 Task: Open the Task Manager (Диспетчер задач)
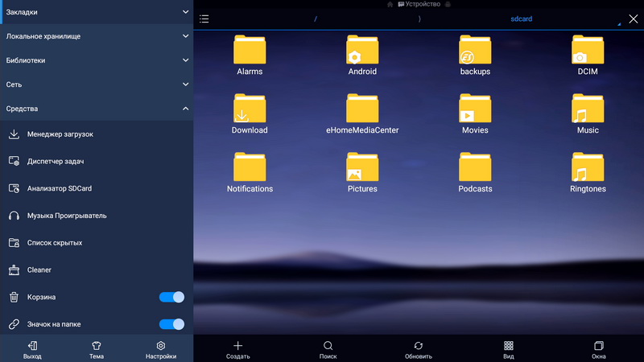tap(56, 162)
